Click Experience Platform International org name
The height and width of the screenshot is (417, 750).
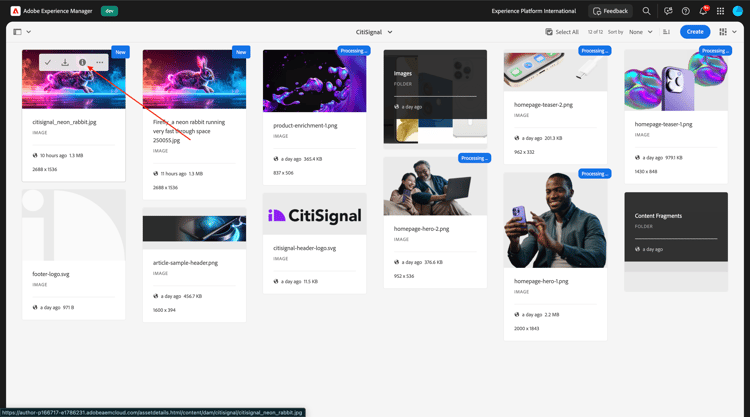(534, 11)
